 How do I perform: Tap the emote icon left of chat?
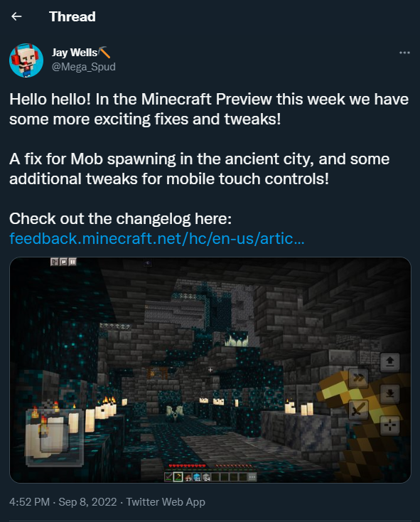[x=55, y=262]
